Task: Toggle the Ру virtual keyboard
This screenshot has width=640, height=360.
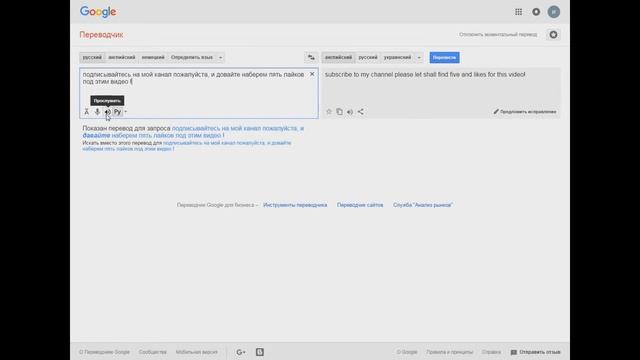Action: (118, 111)
